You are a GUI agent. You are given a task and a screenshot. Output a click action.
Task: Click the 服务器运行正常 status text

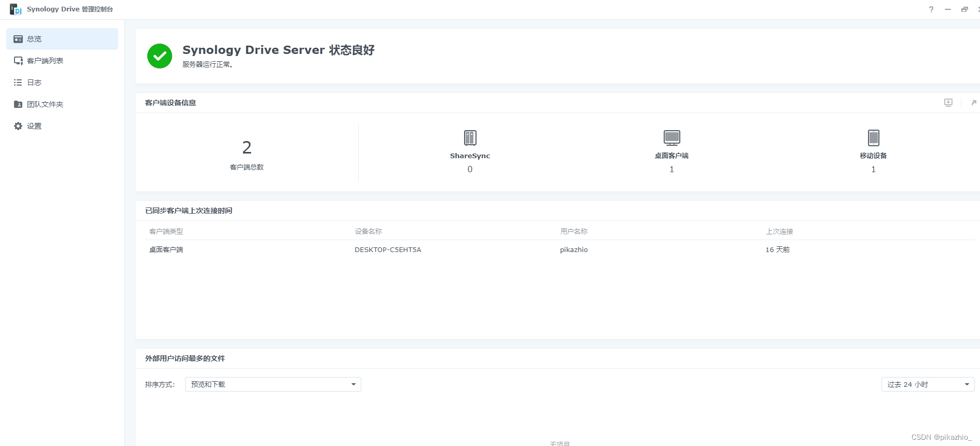tap(208, 64)
